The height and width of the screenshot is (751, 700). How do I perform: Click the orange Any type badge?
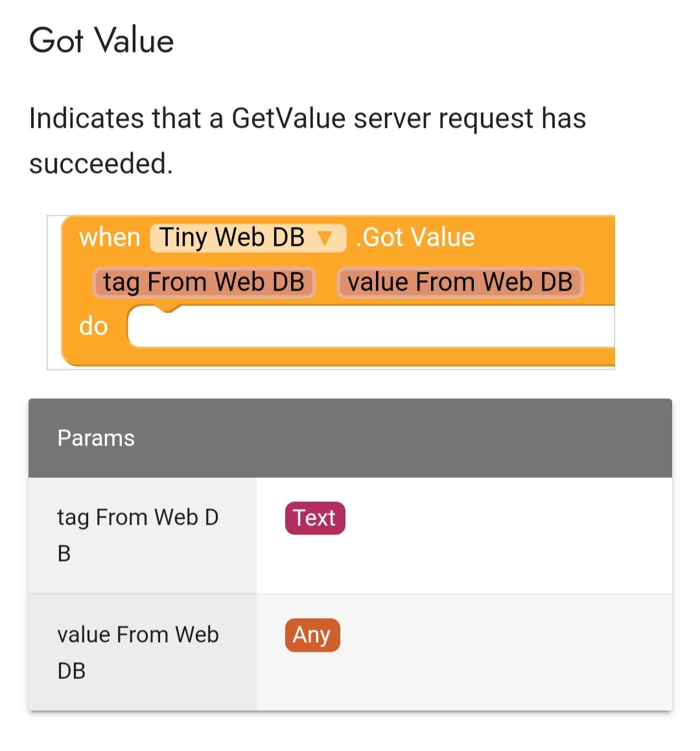pos(312,636)
